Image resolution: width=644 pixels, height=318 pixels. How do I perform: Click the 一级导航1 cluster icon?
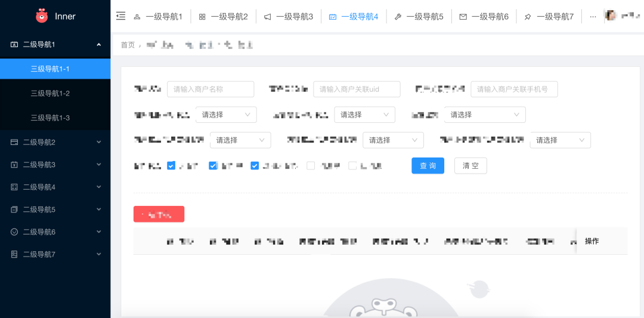click(x=137, y=17)
